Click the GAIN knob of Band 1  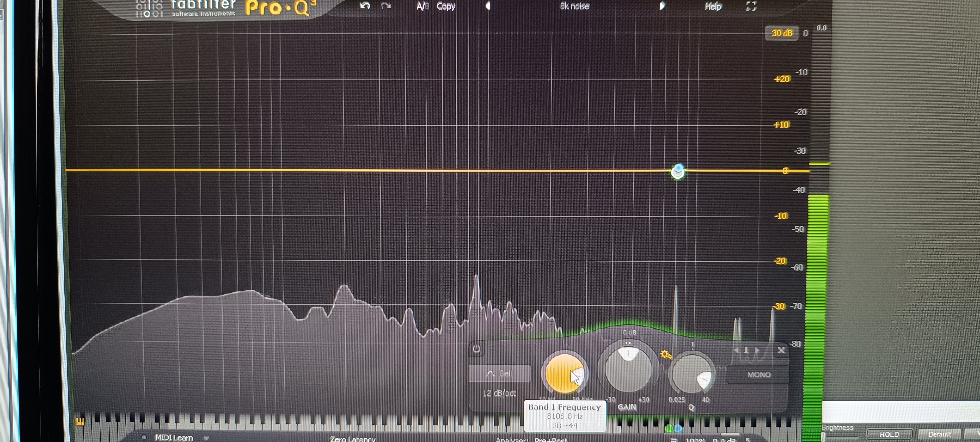pos(628,370)
